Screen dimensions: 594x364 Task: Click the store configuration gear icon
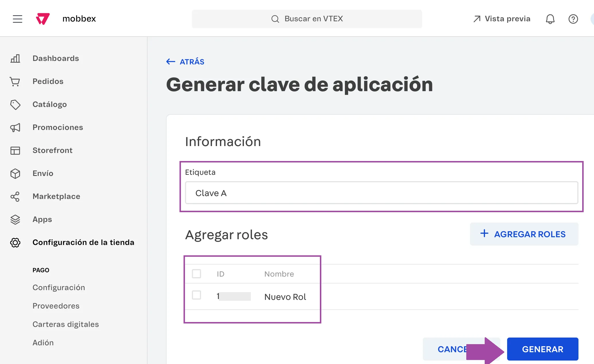pyautogui.click(x=15, y=242)
